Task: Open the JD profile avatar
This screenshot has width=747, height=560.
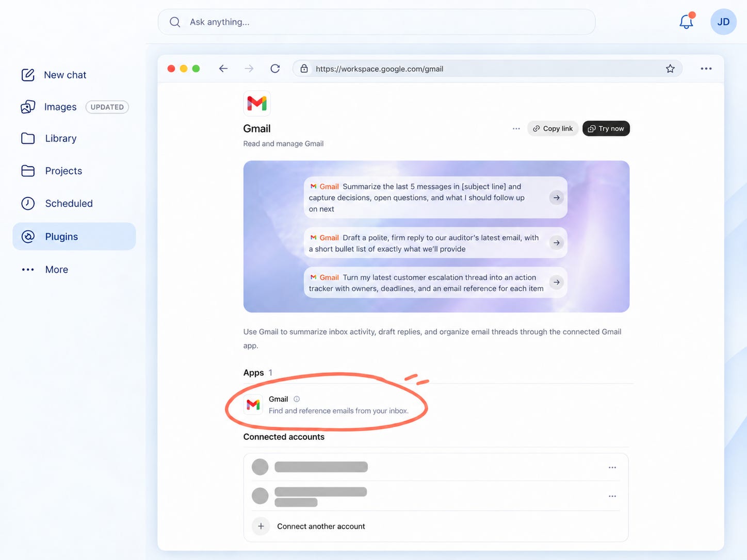Action: coord(723,22)
